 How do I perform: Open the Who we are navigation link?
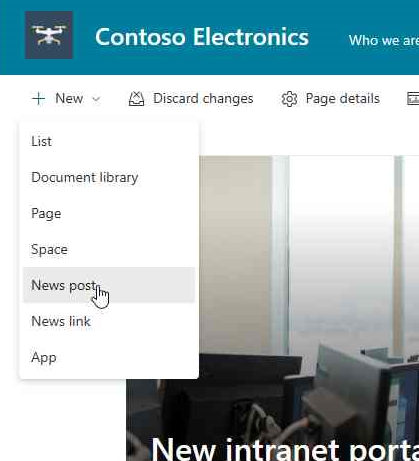(x=384, y=40)
